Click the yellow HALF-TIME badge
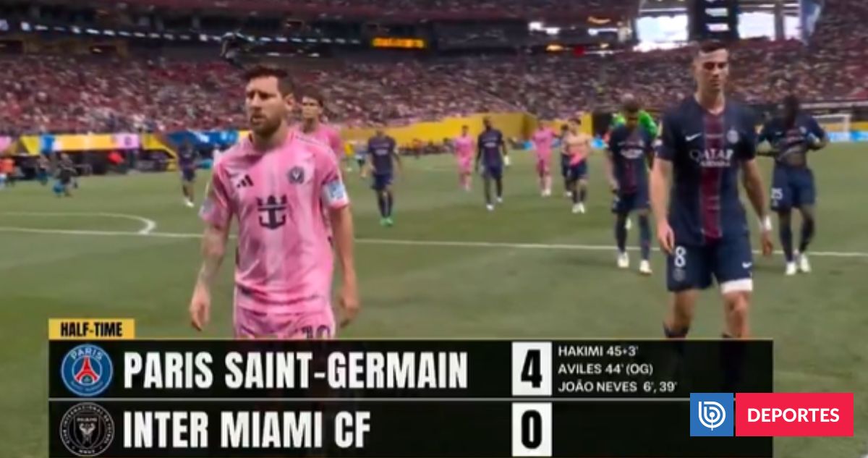 click(x=91, y=329)
